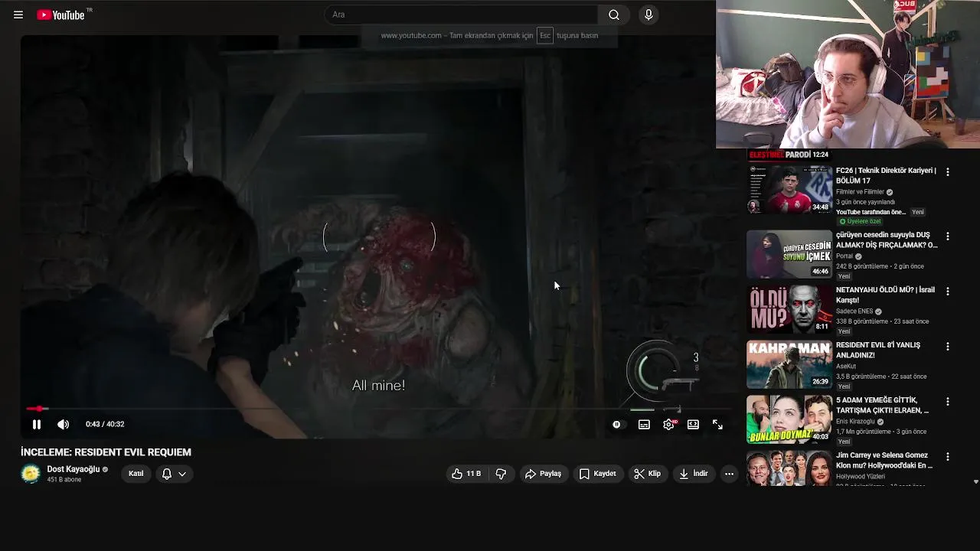This screenshot has width=980, height=551.
Task: Focus the Ara search field
Action: click(x=461, y=15)
